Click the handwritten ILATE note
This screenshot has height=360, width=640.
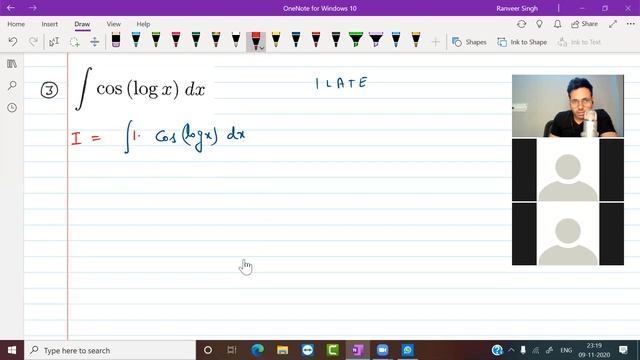tap(342, 83)
